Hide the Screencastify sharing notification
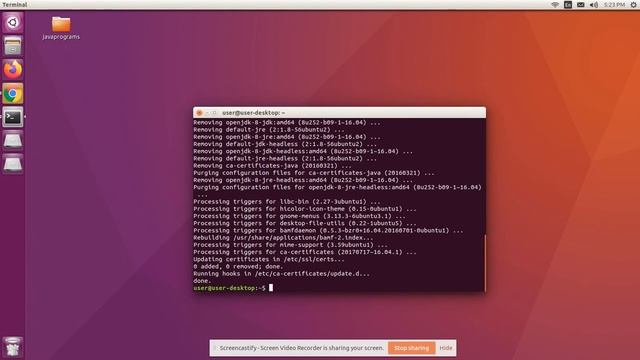The width and height of the screenshot is (640, 360). pyautogui.click(x=446, y=348)
